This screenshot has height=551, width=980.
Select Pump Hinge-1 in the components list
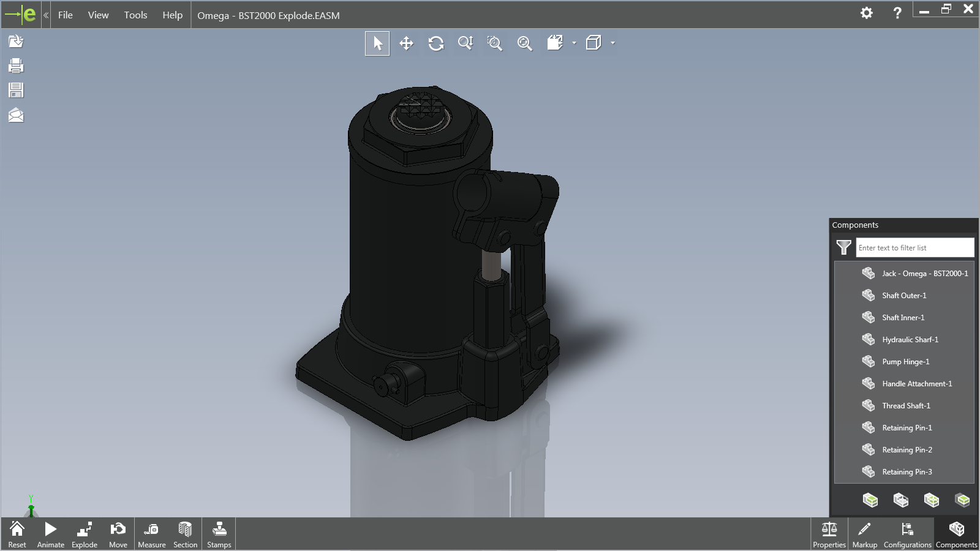pos(905,362)
